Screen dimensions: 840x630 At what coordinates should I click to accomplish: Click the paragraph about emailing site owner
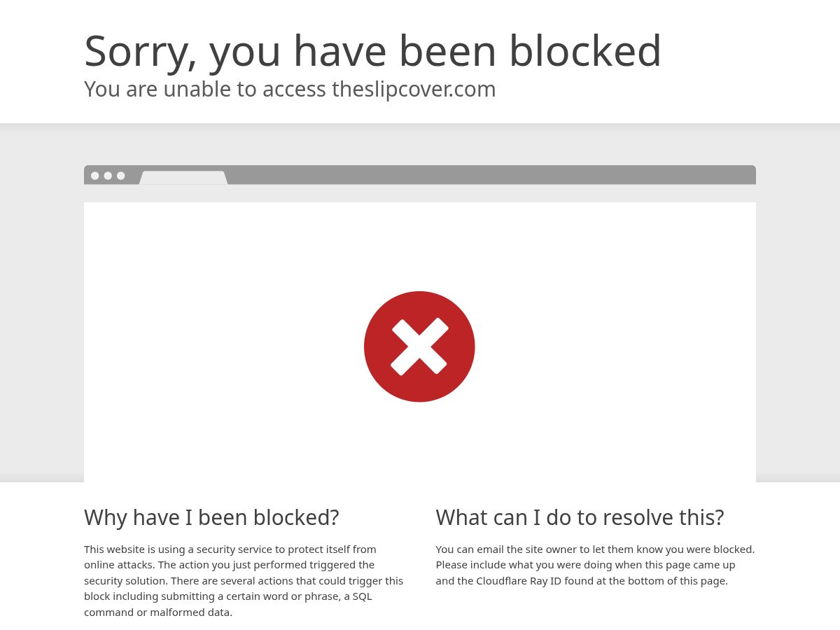click(595, 565)
